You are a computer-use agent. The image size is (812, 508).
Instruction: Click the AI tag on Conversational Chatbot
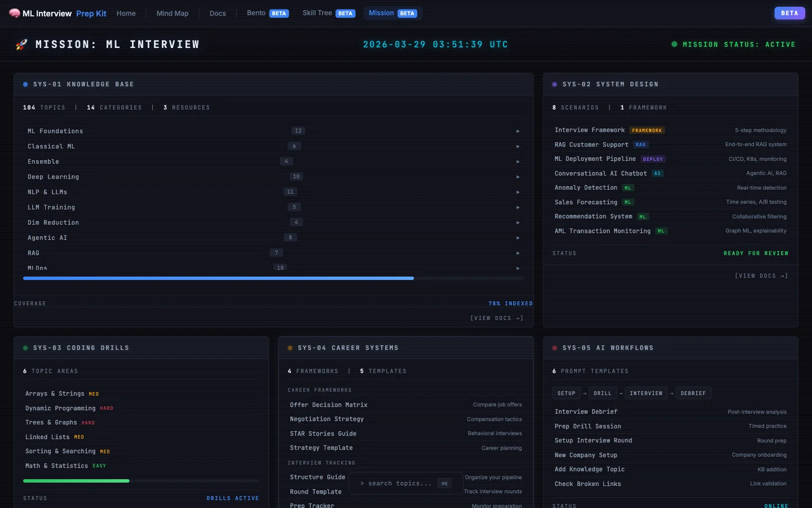657,173
